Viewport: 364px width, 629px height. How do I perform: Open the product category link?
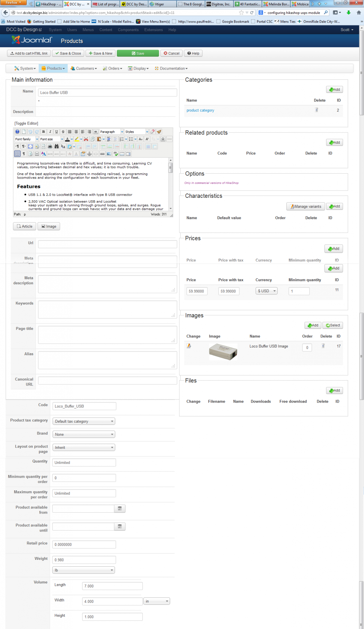(x=200, y=110)
